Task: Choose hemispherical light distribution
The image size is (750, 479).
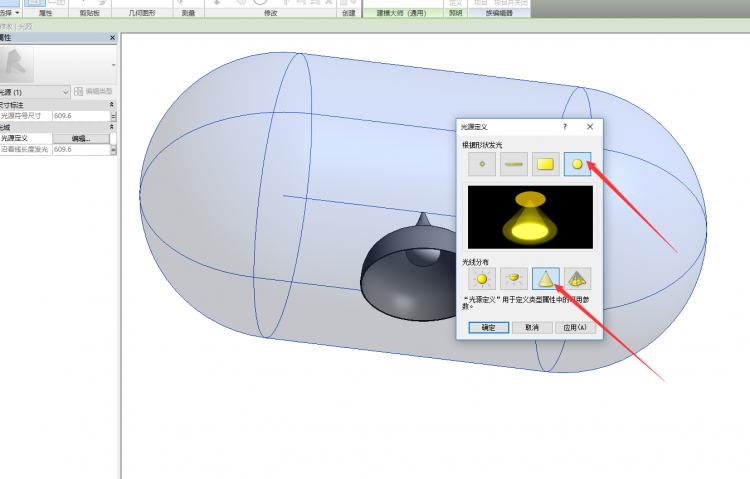Action: (514, 278)
